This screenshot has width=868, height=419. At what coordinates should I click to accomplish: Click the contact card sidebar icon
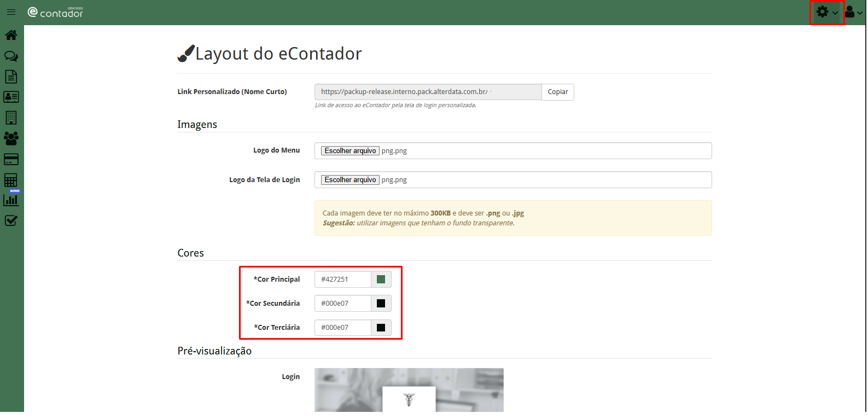[x=11, y=97]
